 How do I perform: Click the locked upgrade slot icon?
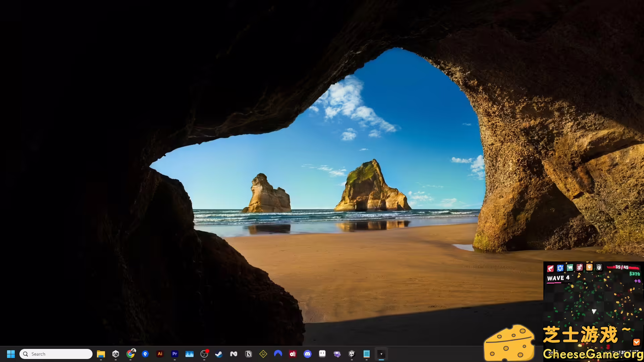(x=599, y=267)
